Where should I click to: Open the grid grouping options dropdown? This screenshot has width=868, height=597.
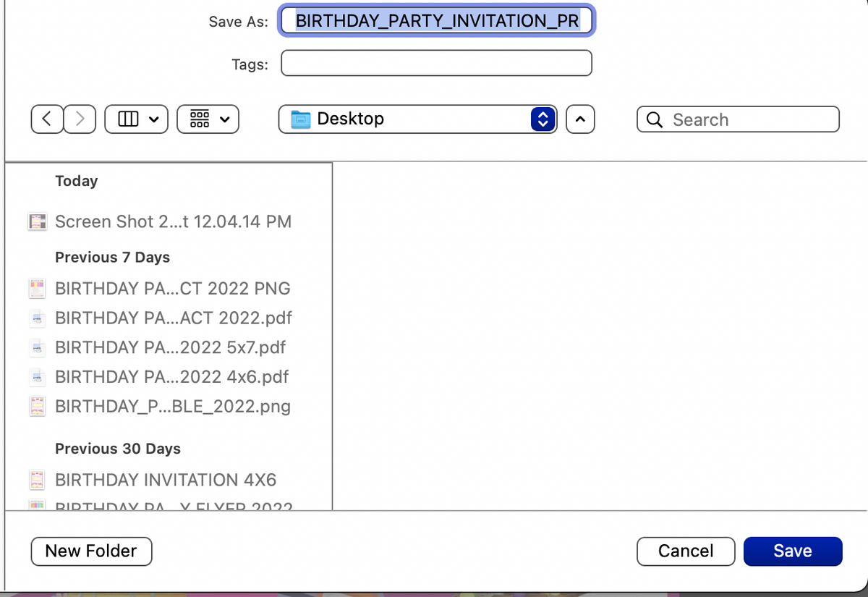[x=208, y=119]
